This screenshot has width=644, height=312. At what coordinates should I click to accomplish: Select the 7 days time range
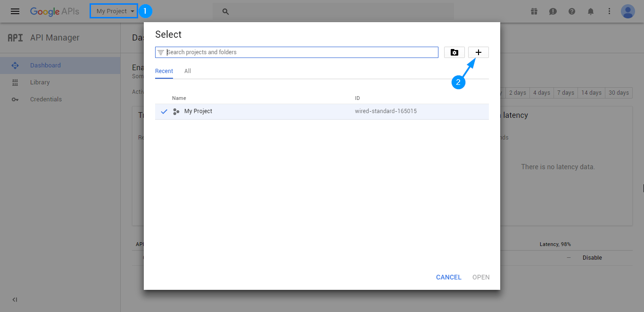[566, 93]
